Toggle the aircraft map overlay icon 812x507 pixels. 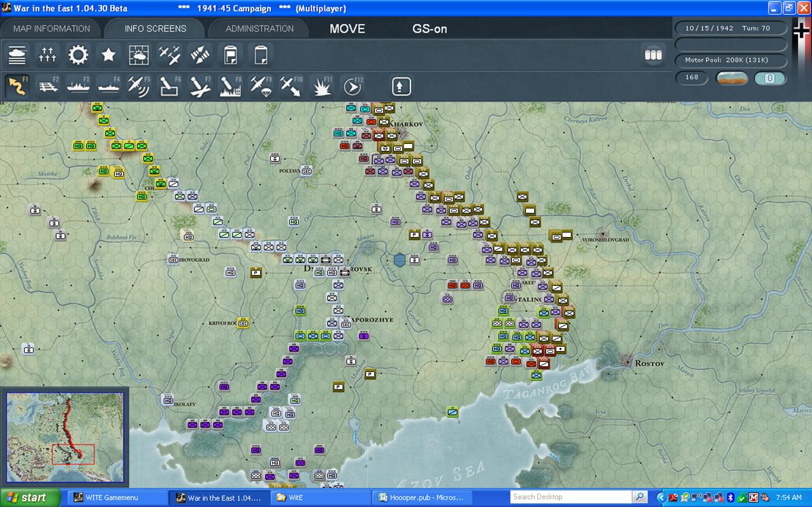pos(170,55)
